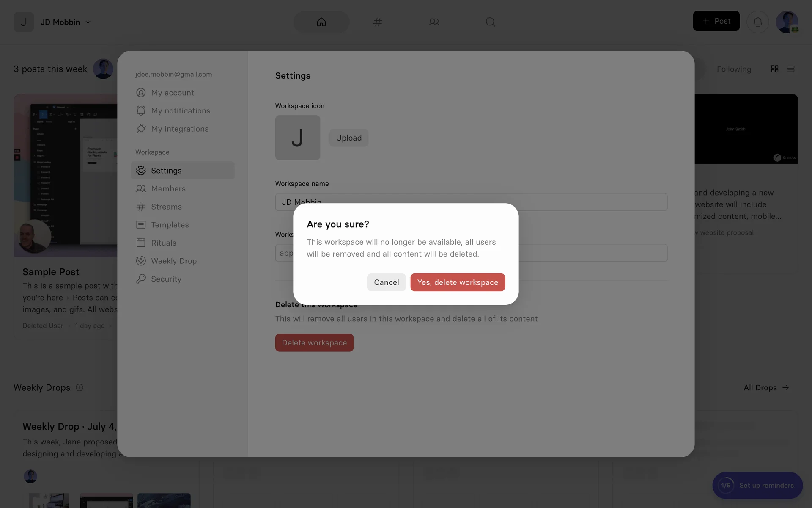Open the Set up reminders progress pill
The width and height of the screenshot is (812, 508).
click(x=757, y=486)
